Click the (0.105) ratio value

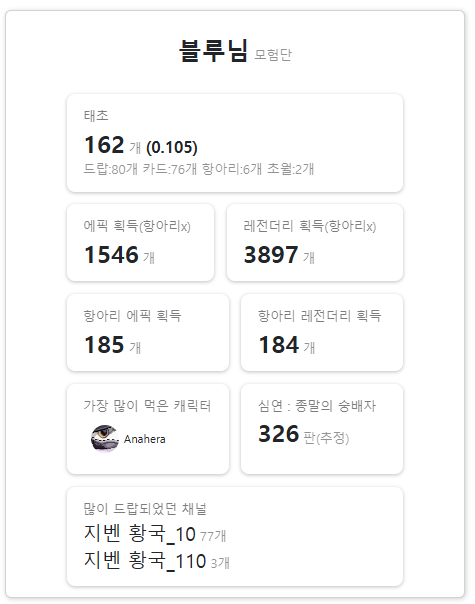pyautogui.click(x=172, y=147)
